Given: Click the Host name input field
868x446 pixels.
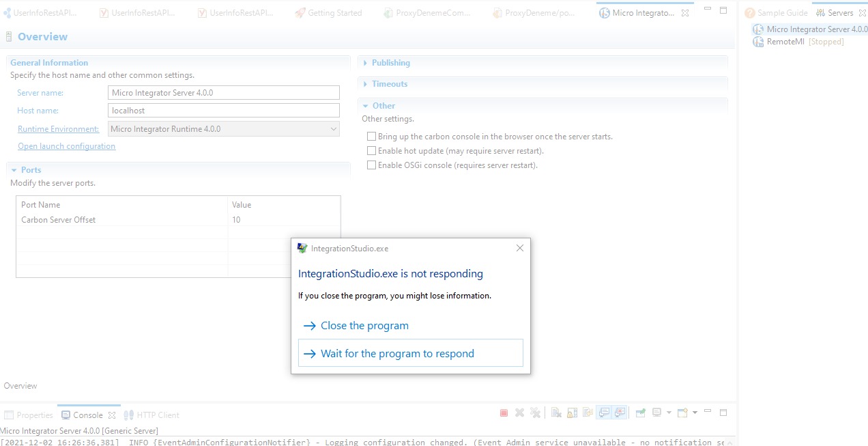Looking at the screenshot, I should [223, 110].
